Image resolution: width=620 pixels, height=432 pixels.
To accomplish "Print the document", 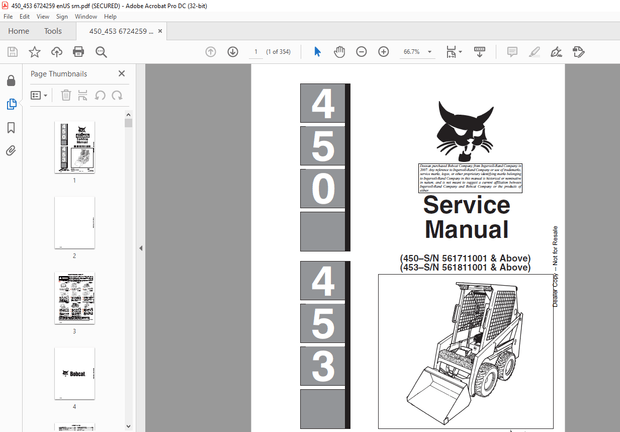I will [x=78, y=52].
